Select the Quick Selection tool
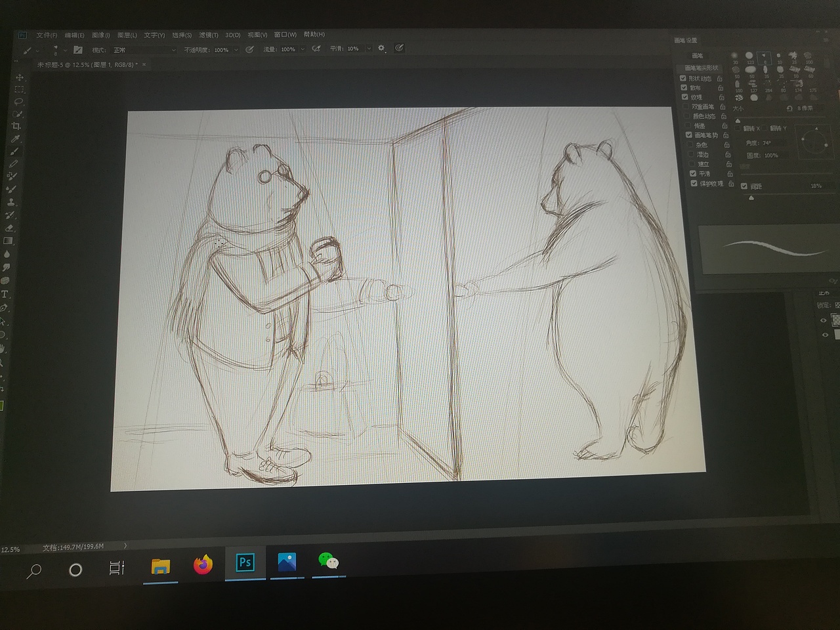 coord(18,114)
